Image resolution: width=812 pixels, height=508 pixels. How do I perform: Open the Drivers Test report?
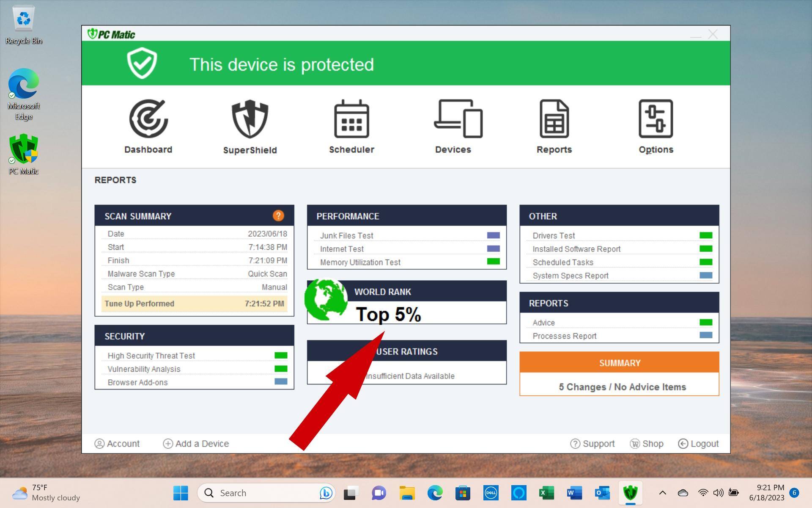(x=554, y=235)
